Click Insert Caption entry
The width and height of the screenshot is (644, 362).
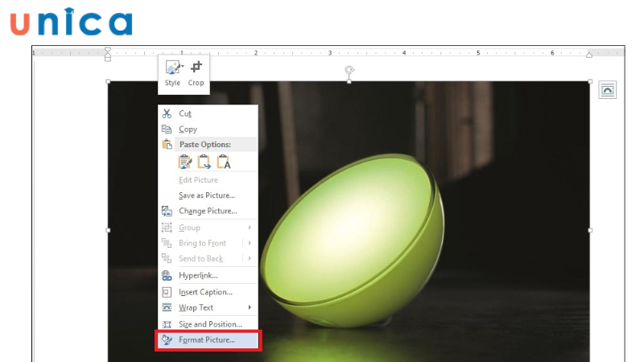pos(205,292)
